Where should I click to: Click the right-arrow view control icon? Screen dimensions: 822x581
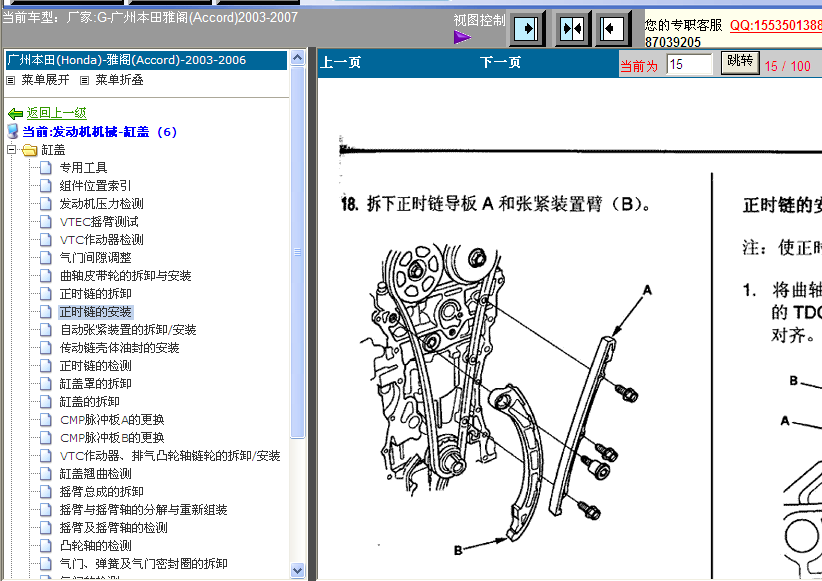coord(527,28)
